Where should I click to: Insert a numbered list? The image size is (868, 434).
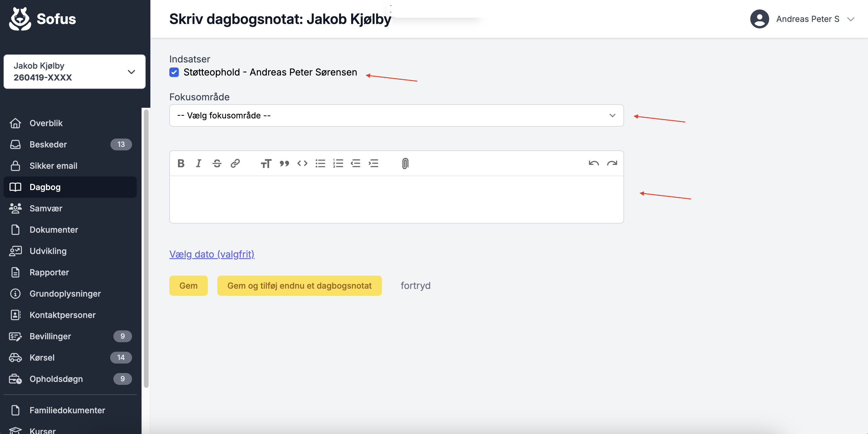338,163
